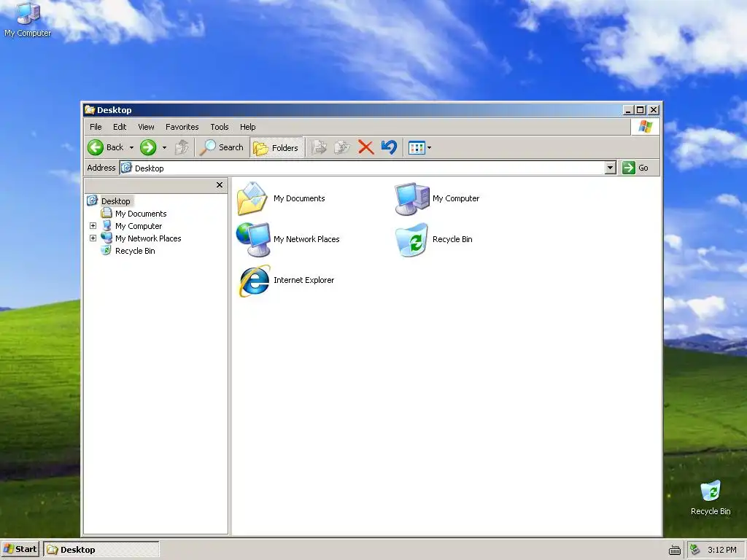Viewport: 747px width, 560px height.
Task: Open the Tools menu
Action: (220, 127)
